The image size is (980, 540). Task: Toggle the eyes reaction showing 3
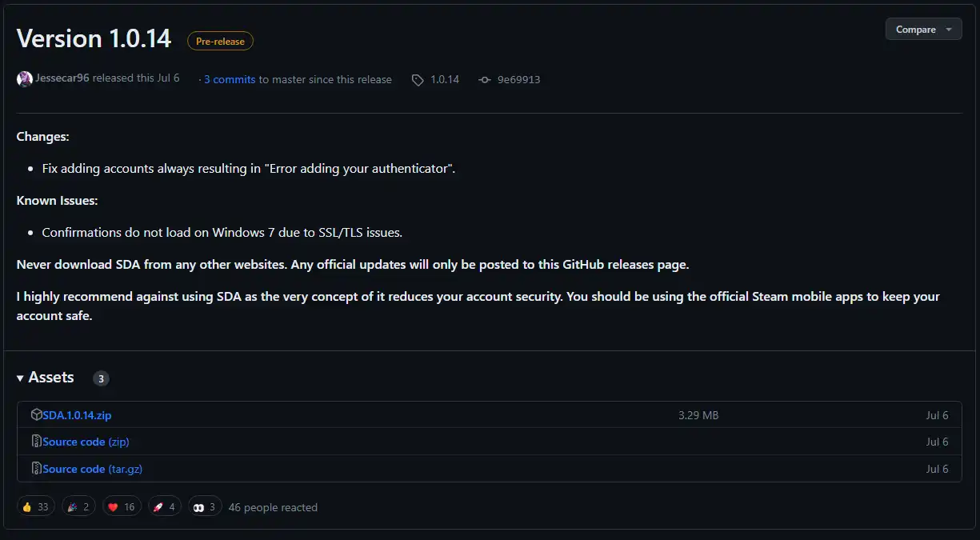coord(205,507)
